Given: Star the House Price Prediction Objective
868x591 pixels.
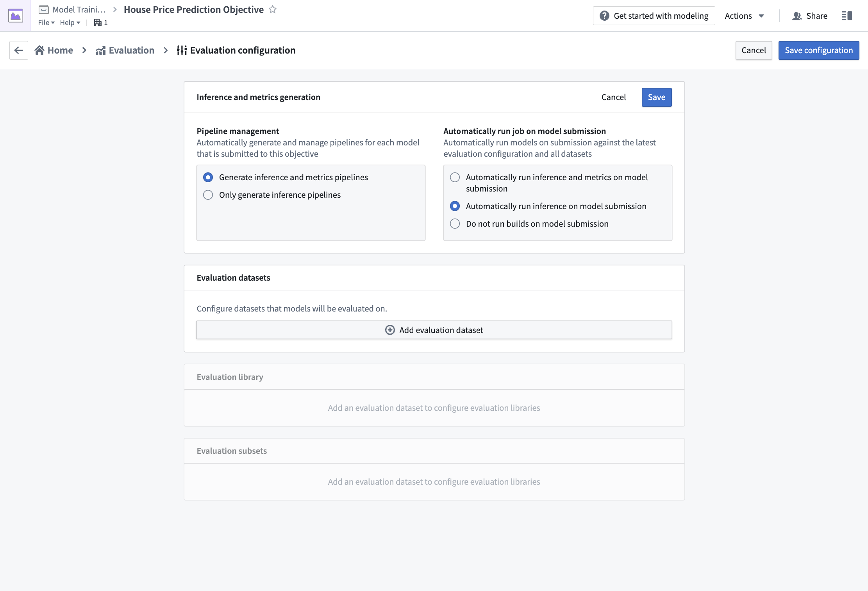Looking at the screenshot, I should coord(273,9).
